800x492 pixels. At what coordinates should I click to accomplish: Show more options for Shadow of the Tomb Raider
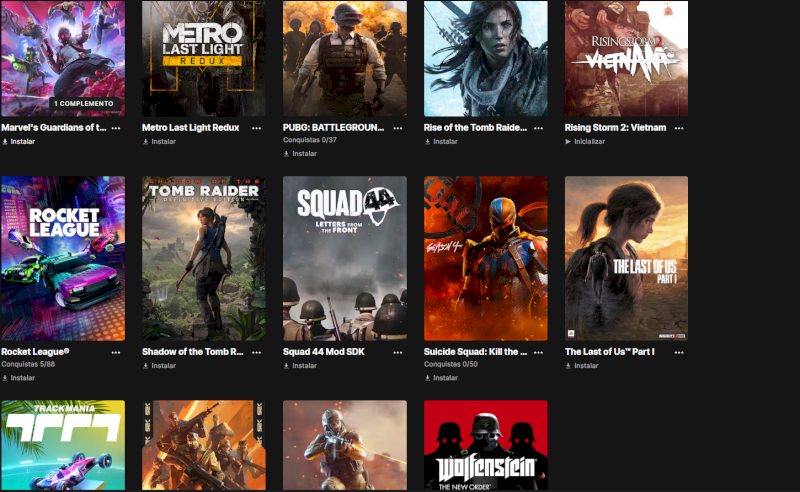(257, 352)
